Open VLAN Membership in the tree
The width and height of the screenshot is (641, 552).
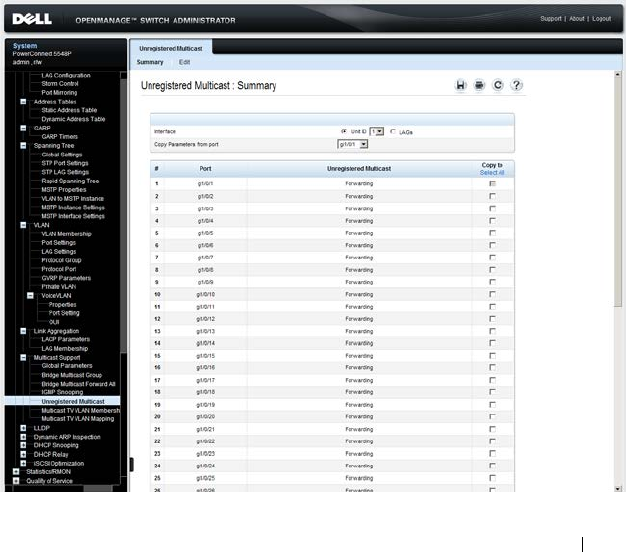pos(66,234)
